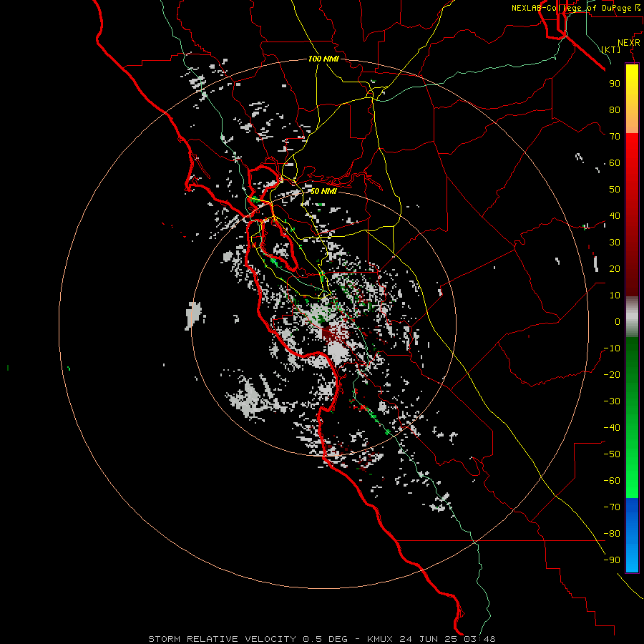The height and width of the screenshot is (644, 644).
Task: Click the "NEXR" label above the color scale
Action: pos(629,43)
